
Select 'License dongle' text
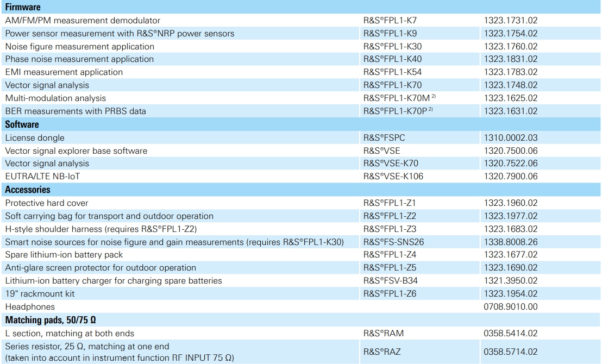pyautogui.click(x=35, y=138)
